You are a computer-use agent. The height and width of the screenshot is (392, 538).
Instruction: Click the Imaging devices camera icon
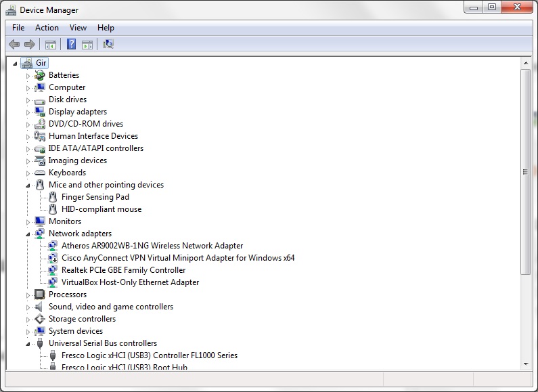point(40,160)
